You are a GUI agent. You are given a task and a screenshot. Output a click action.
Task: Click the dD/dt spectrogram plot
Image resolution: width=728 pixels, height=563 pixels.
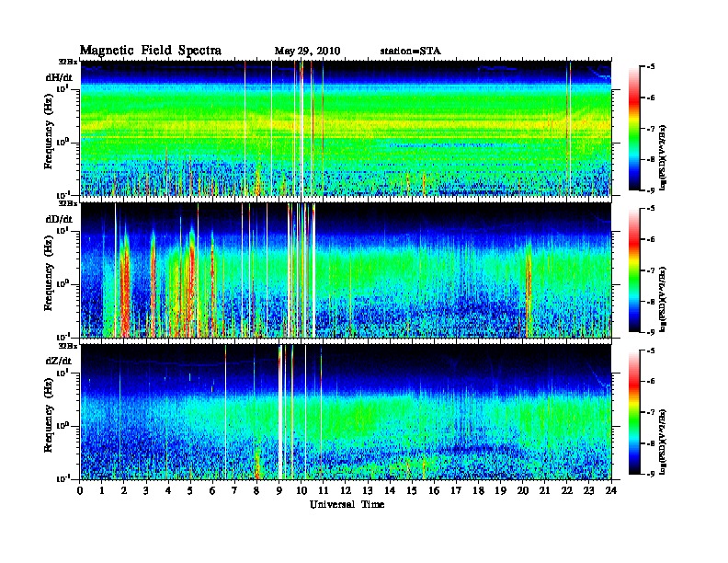(x=346, y=270)
